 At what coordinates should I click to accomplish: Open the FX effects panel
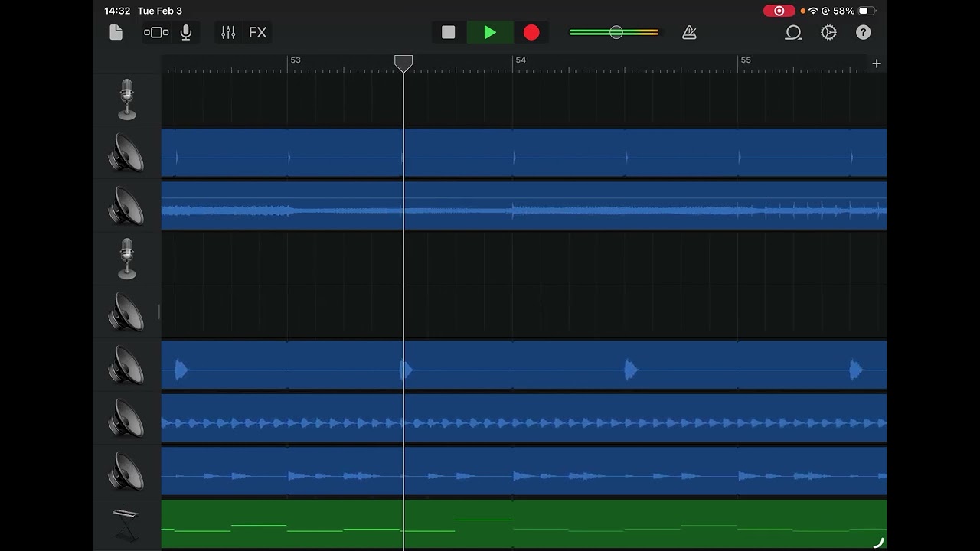tap(257, 32)
